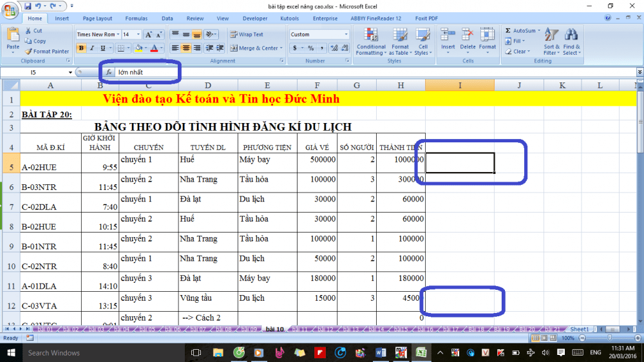Apply Accounting number format dollar icon
This screenshot has width=644, height=362.
(x=294, y=48)
